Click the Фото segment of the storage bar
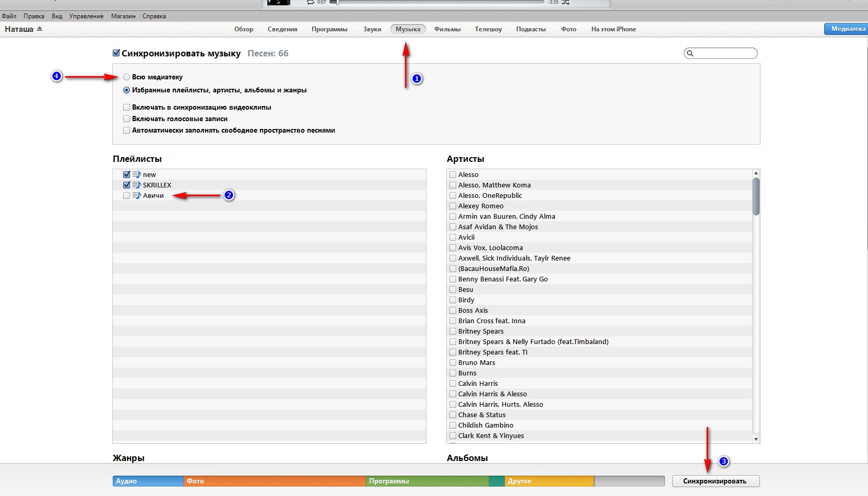This screenshot has width=868, height=496. [x=275, y=481]
